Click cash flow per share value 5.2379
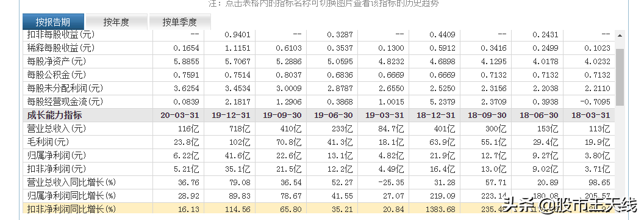Screen dimensions: 644x220 [x=442, y=101]
